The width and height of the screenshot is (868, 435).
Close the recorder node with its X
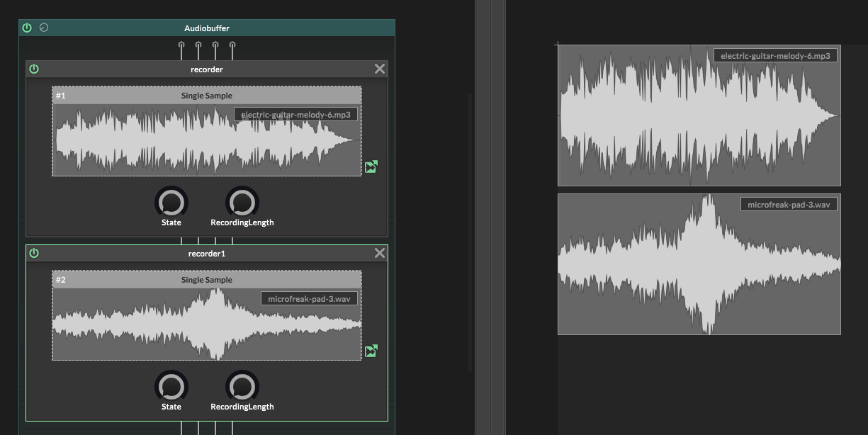(x=380, y=69)
